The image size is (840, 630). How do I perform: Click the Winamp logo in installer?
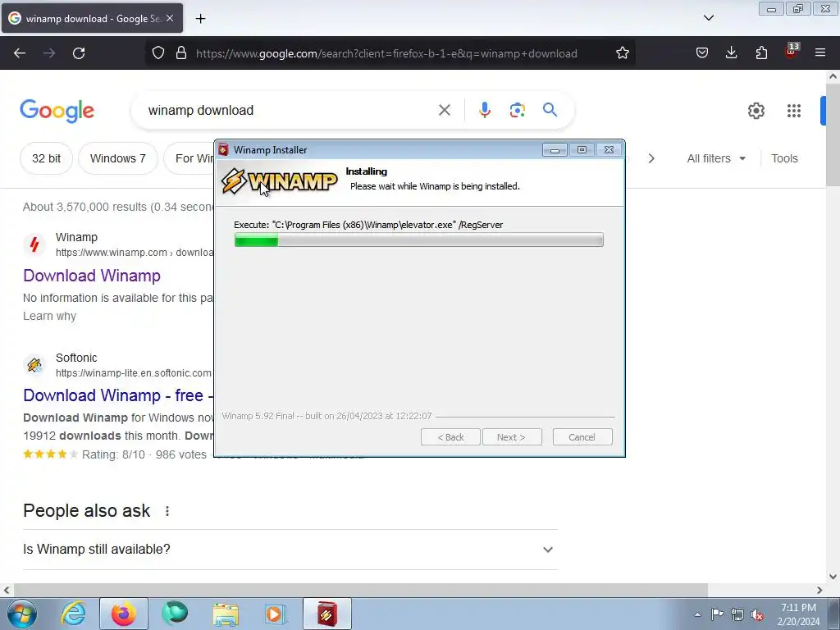click(279, 181)
